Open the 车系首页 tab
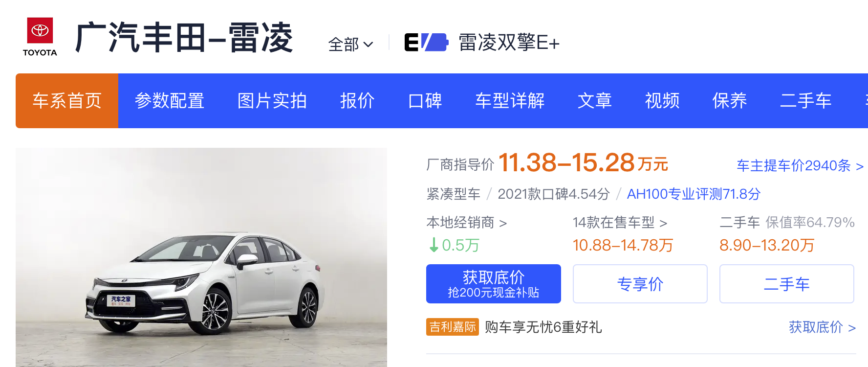Image resolution: width=868 pixels, height=367 pixels. (67, 101)
